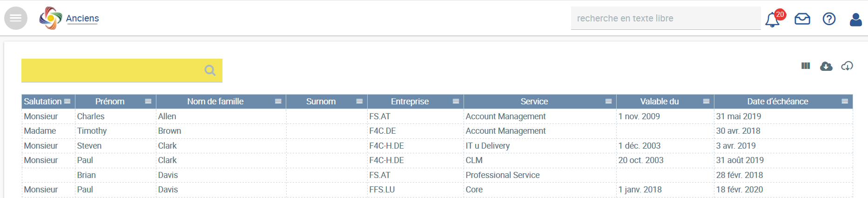Click the magnifier in yellow search box
The width and height of the screenshot is (868, 198).
[x=210, y=70]
